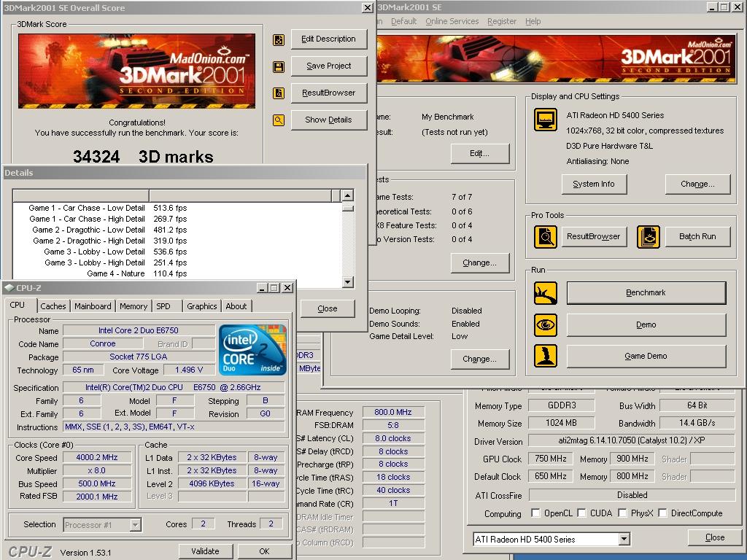Switch to the Mainboard tab in CPU-Z

point(93,306)
